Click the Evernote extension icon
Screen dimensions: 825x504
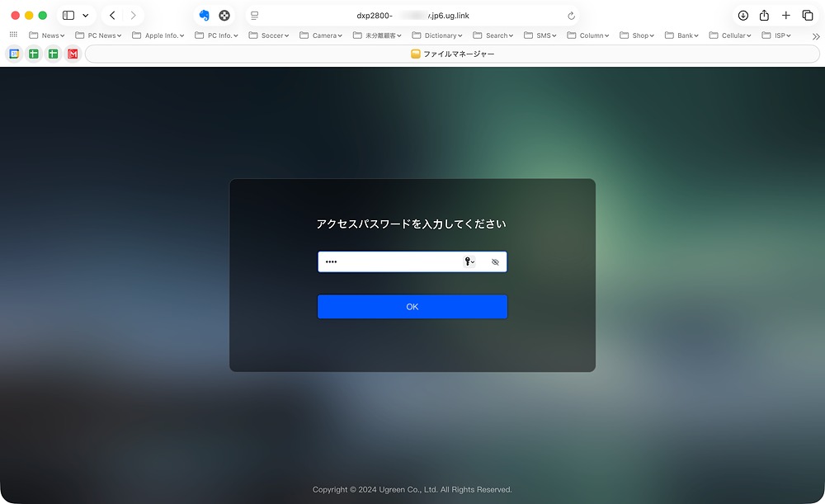point(203,15)
